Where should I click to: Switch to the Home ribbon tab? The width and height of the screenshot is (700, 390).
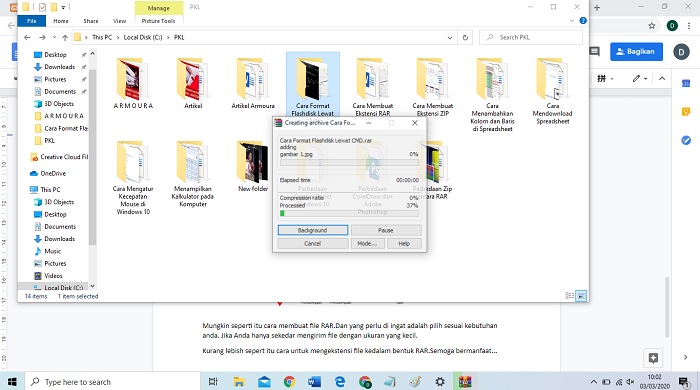[61, 21]
